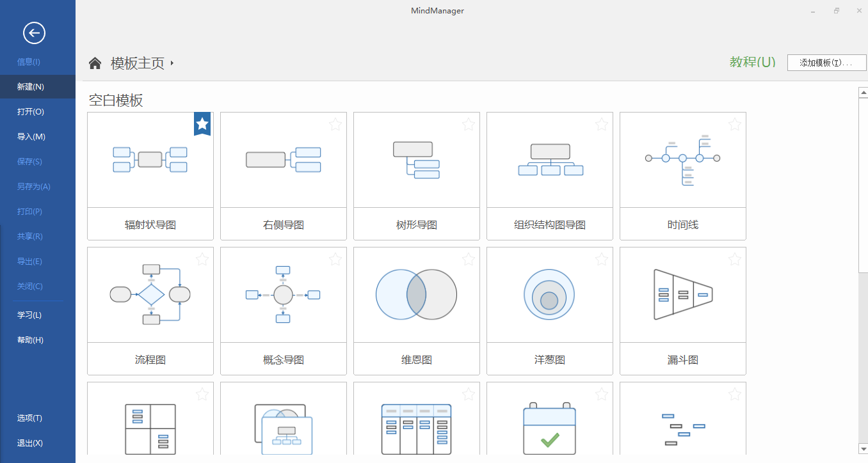Open the 共享(R) menu entry
The image size is (868, 463).
[x=29, y=237]
